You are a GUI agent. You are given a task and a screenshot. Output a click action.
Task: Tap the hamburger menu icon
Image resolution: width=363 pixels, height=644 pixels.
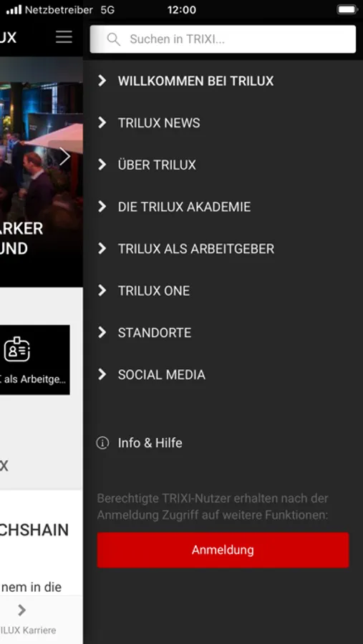click(x=64, y=37)
